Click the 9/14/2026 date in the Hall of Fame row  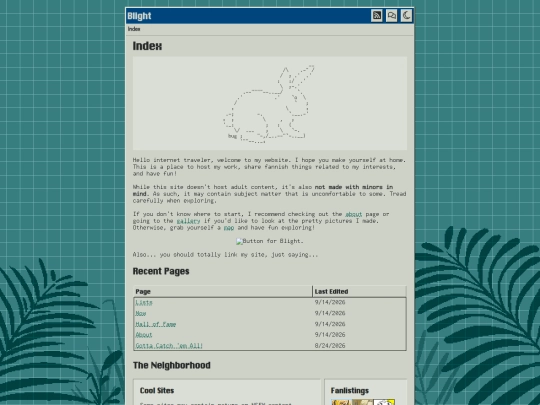click(x=330, y=324)
